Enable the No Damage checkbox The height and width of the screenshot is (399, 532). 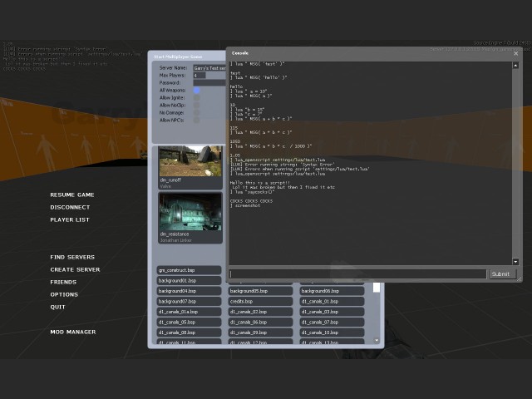coord(196,113)
